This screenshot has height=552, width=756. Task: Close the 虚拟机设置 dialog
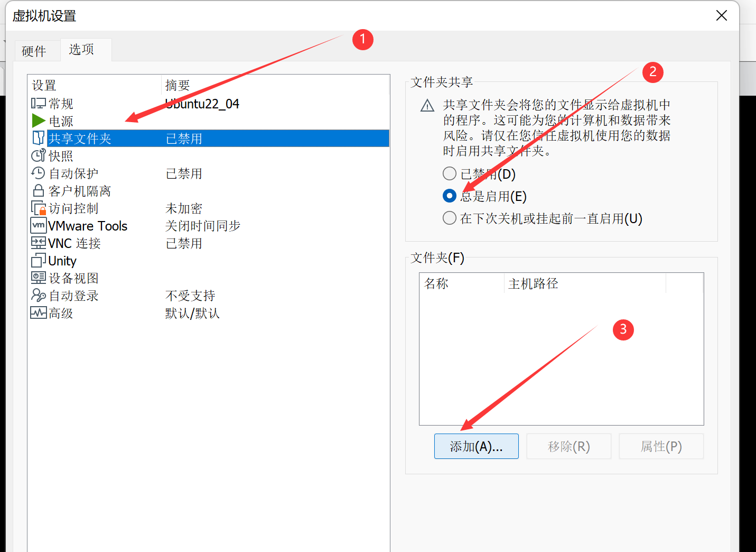point(721,16)
